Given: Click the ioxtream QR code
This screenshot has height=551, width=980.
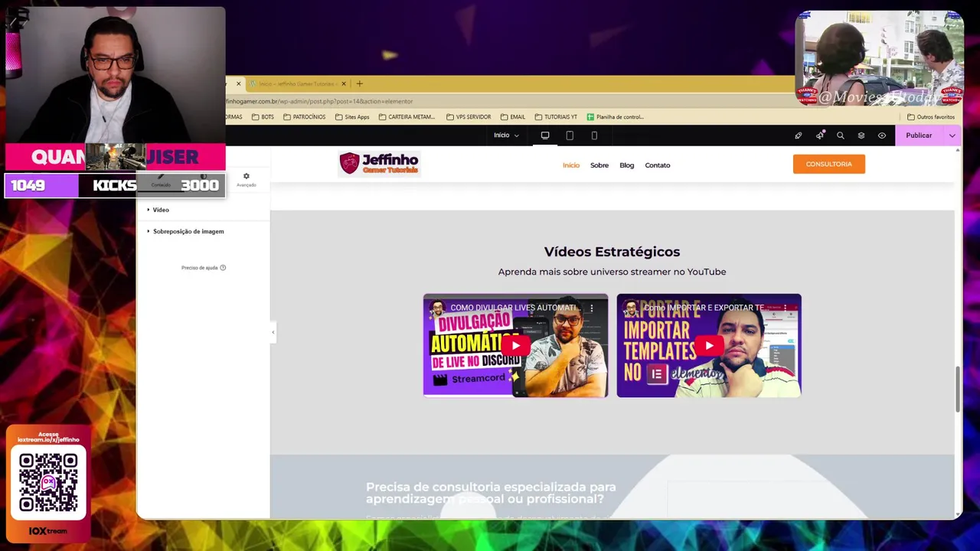Looking at the screenshot, I should click(48, 482).
